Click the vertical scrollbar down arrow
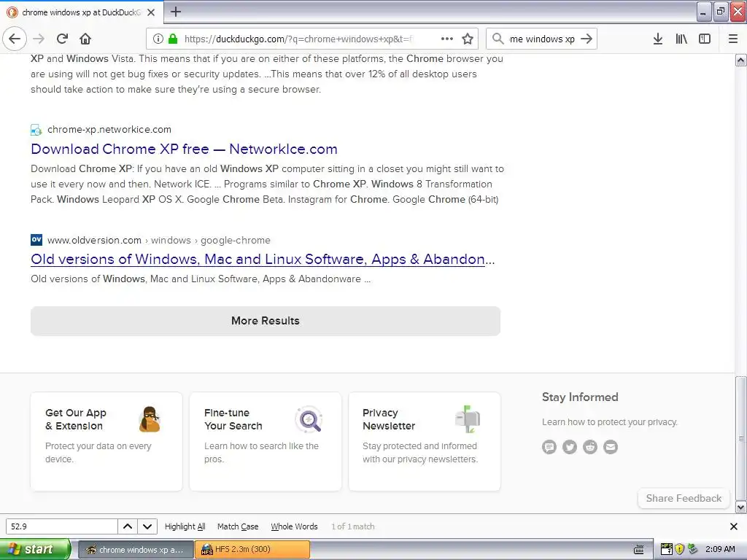 [x=741, y=507]
